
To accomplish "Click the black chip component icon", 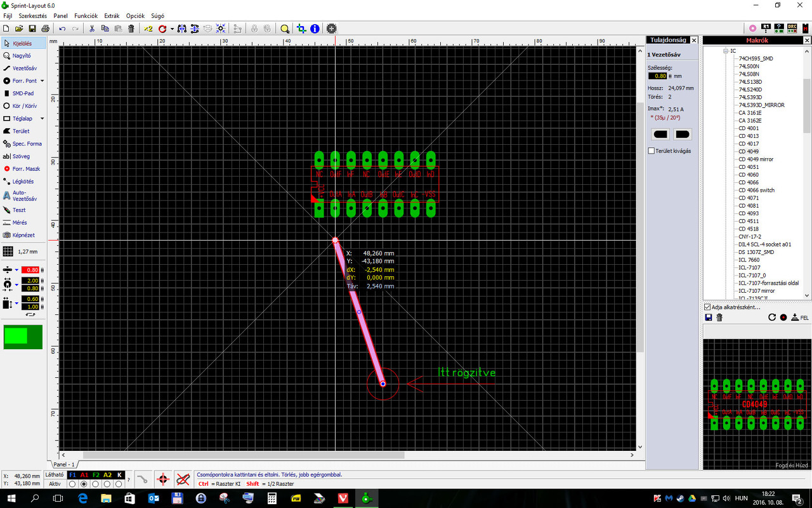I will coord(331,29).
